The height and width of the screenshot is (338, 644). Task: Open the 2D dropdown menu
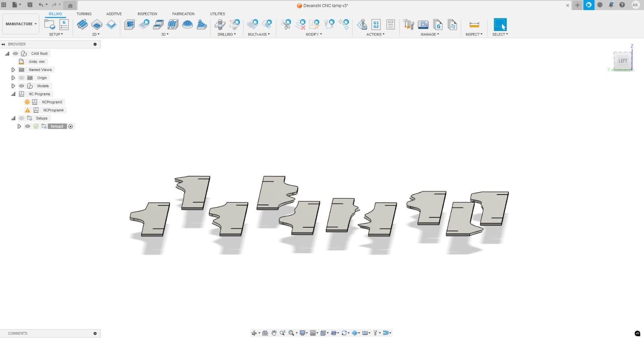[x=96, y=35]
